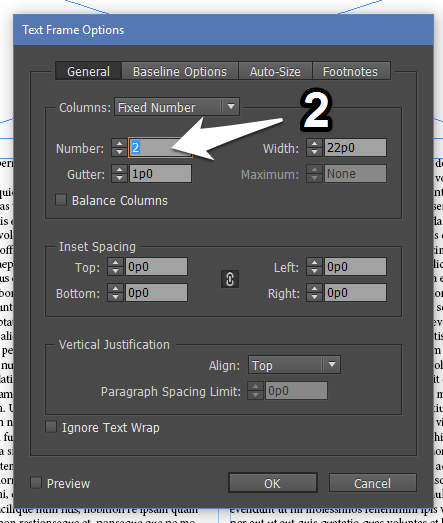
Task: Adjust the Inset Right stepper
Action: pyautogui.click(x=314, y=293)
